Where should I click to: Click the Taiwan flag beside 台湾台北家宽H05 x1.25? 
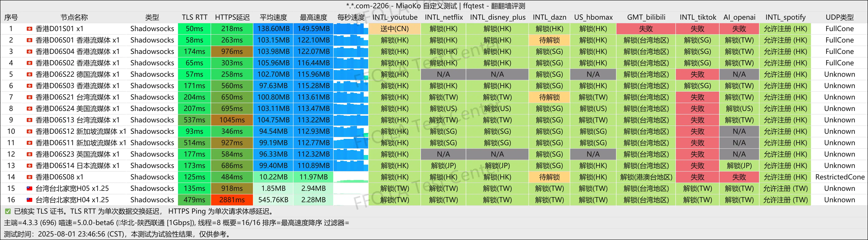(x=30, y=189)
